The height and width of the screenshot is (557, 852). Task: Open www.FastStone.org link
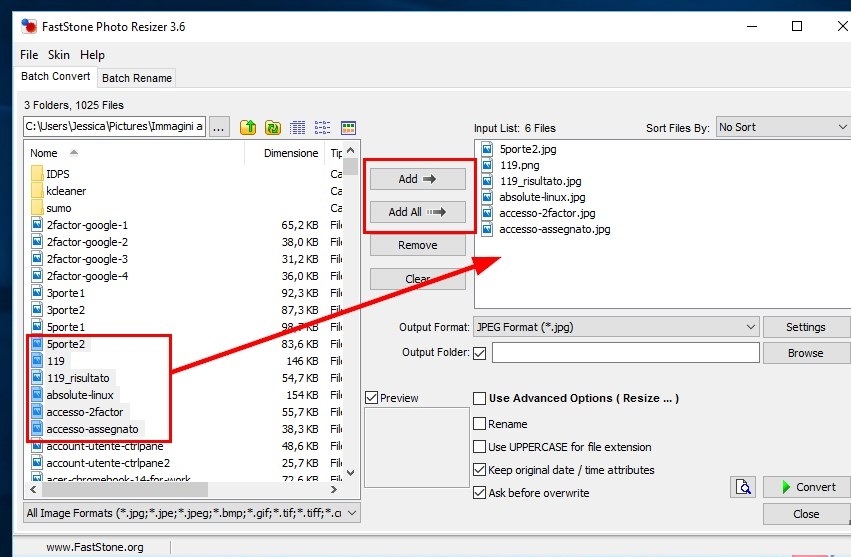tap(95, 547)
